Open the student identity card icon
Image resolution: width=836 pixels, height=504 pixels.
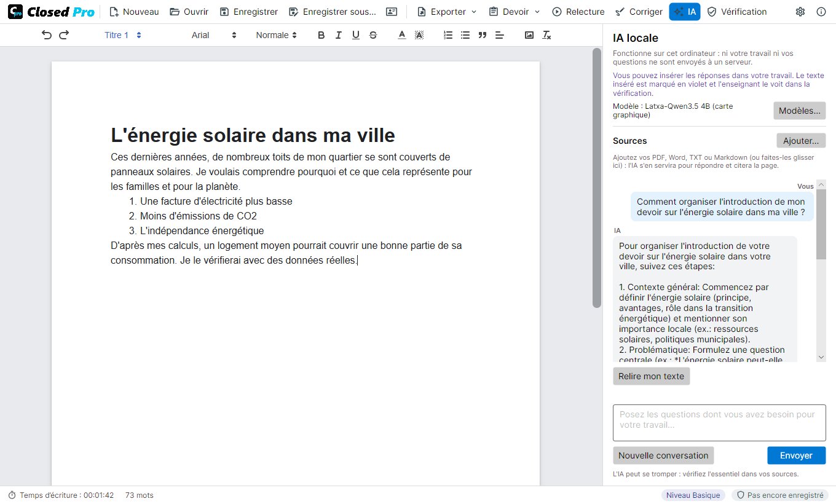point(392,12)
